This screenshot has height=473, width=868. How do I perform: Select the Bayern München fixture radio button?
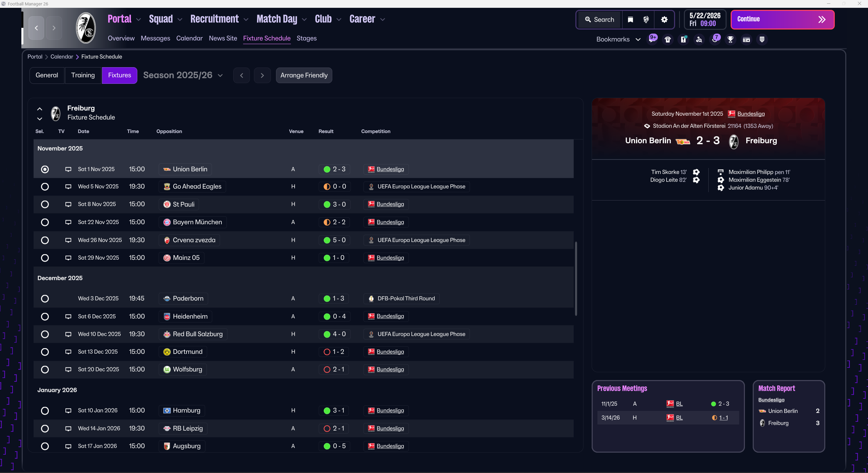(x=45, y=222)
